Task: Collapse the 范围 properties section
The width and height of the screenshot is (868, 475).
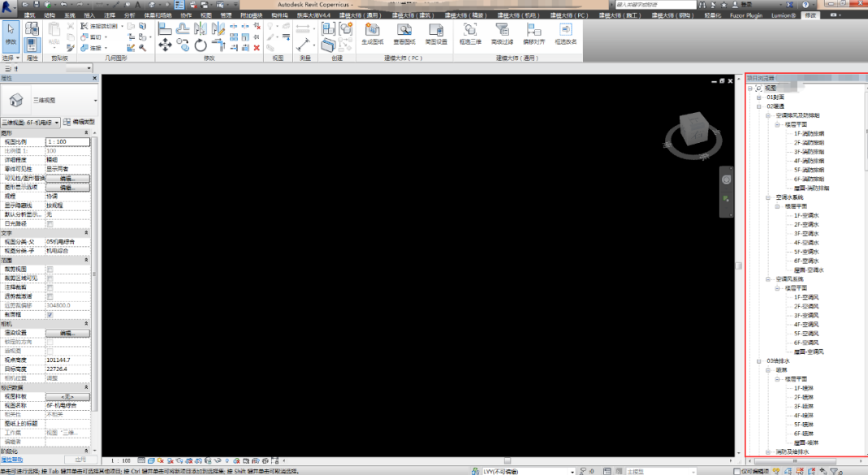Action: click(86, 260)
